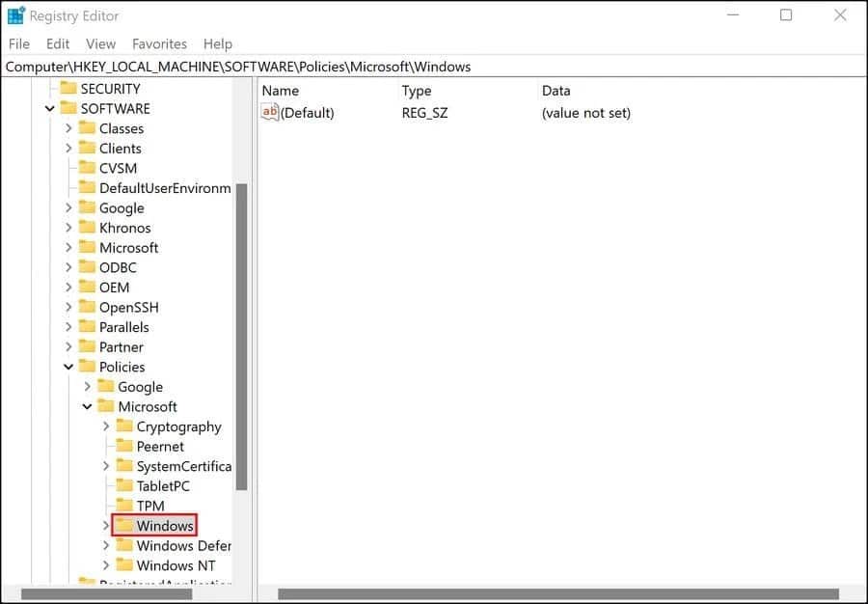
Task: Collapse the Microsoft key under Policies
Action: click(x=87, y=406)
